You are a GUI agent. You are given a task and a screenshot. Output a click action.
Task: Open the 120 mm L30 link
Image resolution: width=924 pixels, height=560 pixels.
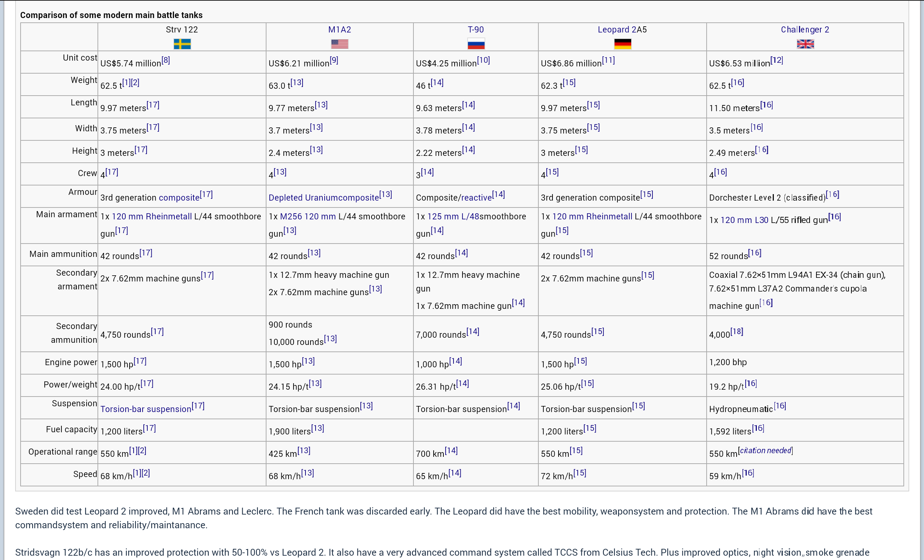click(x=745, y=220)
